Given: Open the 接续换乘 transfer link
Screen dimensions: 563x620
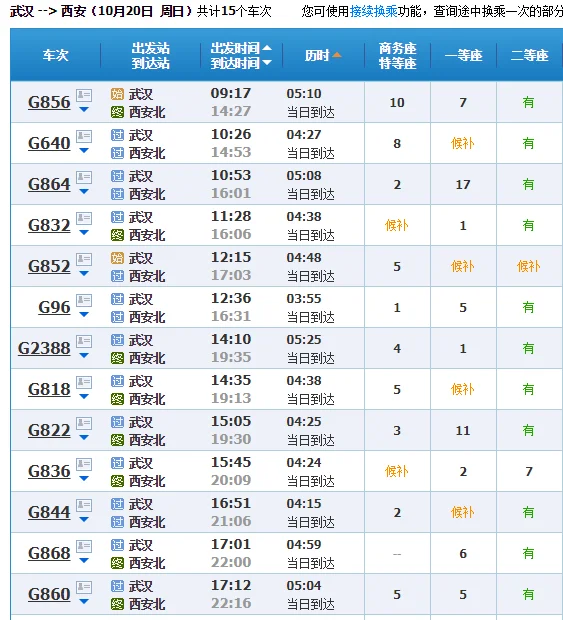Looking at the screenshot, I should coord(374,11).
